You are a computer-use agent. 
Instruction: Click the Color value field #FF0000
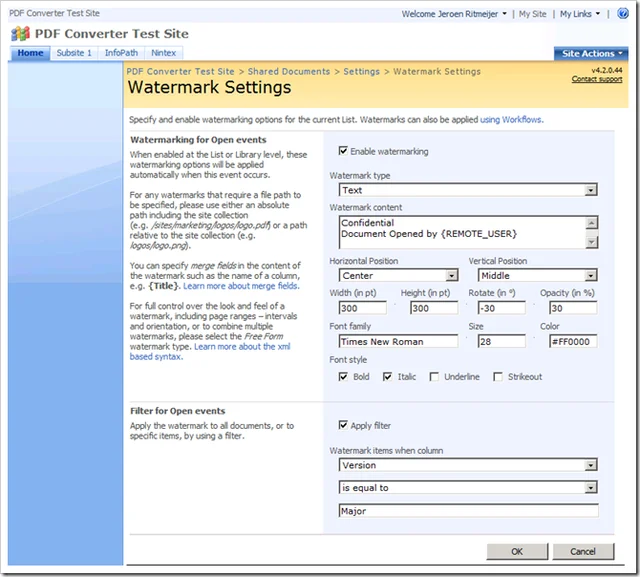click(570, 341)
